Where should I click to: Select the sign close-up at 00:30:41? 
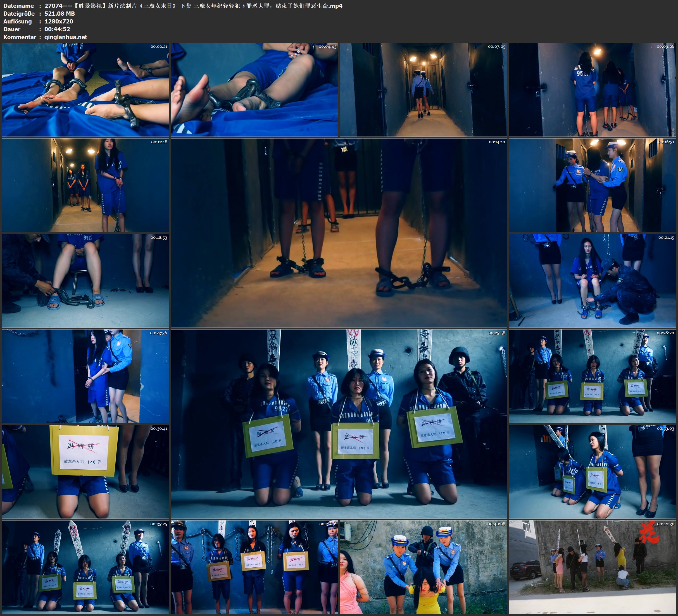(x=85, y=471)
